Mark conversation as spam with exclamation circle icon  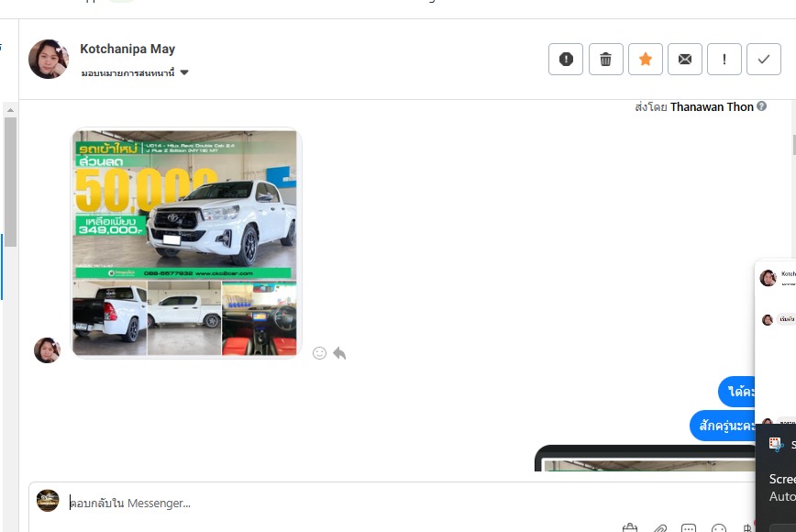click(x=566, y=60)
